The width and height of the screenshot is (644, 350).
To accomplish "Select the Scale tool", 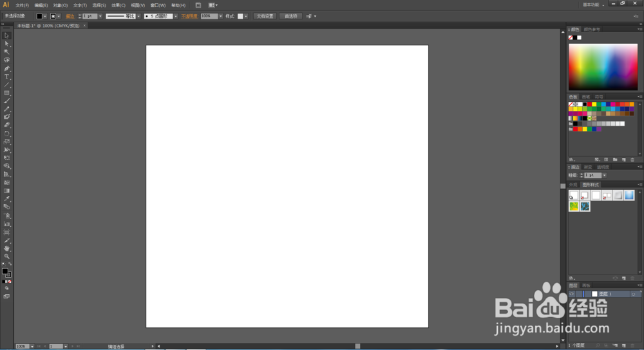I will [x=6, y=142].
